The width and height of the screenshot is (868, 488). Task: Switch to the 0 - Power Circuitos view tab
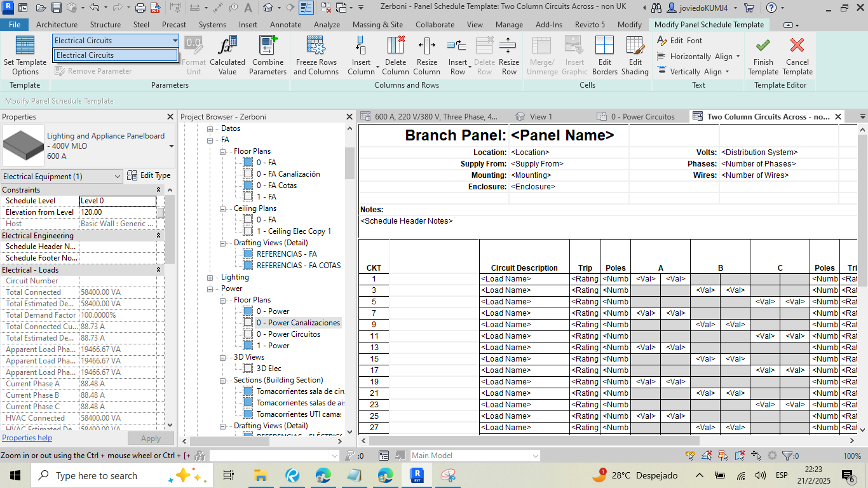[x=643, y=117]
